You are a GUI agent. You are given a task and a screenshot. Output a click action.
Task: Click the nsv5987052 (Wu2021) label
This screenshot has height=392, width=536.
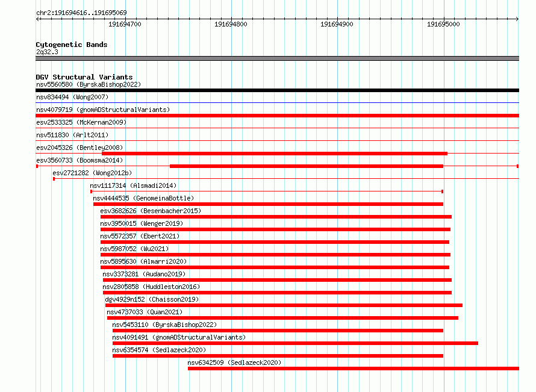(134, 249)
